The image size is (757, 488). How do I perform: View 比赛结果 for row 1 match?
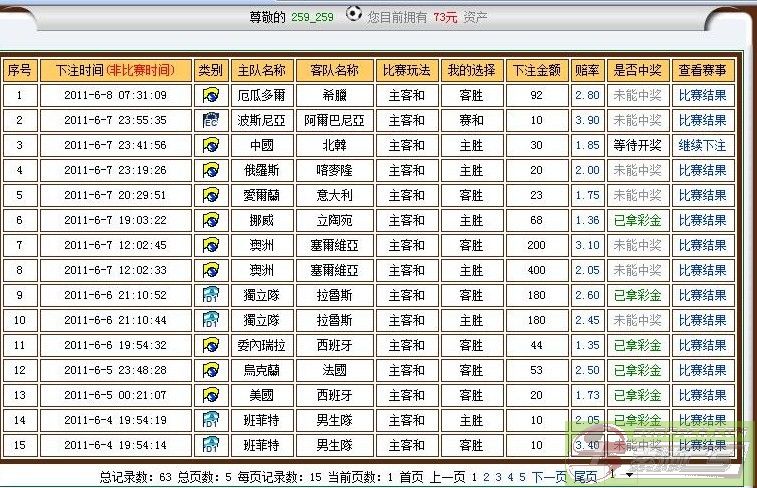coord(703,96)
